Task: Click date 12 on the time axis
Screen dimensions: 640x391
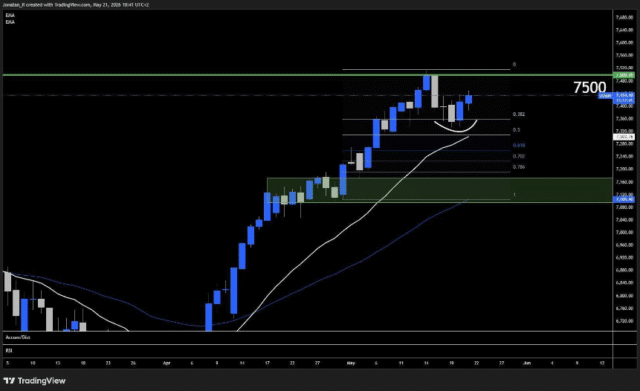Action: click(602, 363)
